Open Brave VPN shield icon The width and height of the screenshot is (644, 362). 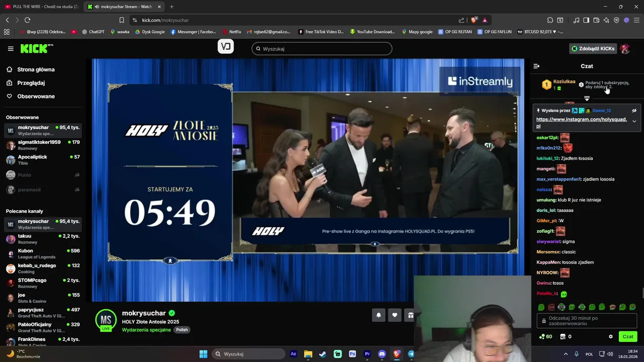(x=616, y=20)
